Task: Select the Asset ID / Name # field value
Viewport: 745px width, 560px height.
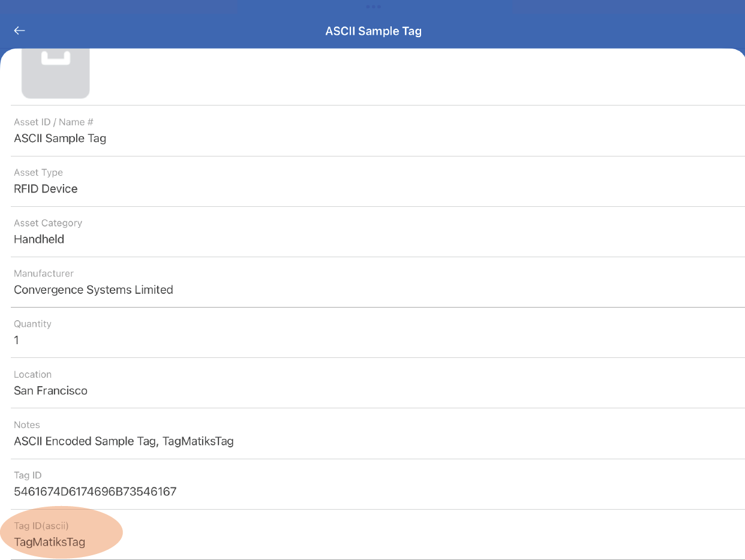Action: point(60,139)
